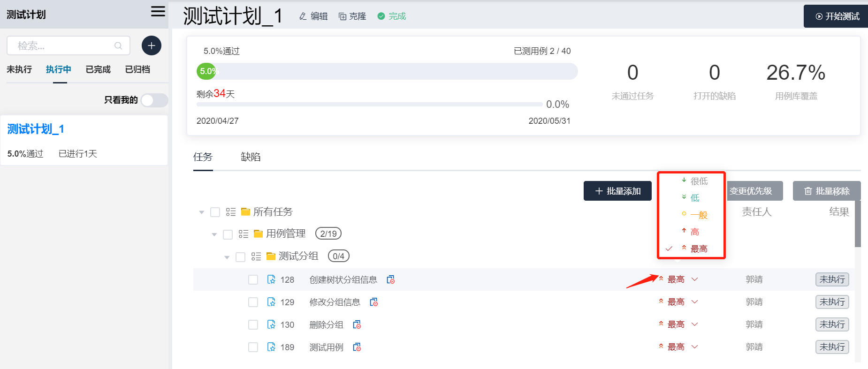Click the folder icon of 用例管理
The height and width of the screenshot is (369, 868).
[x=258, y=233]
